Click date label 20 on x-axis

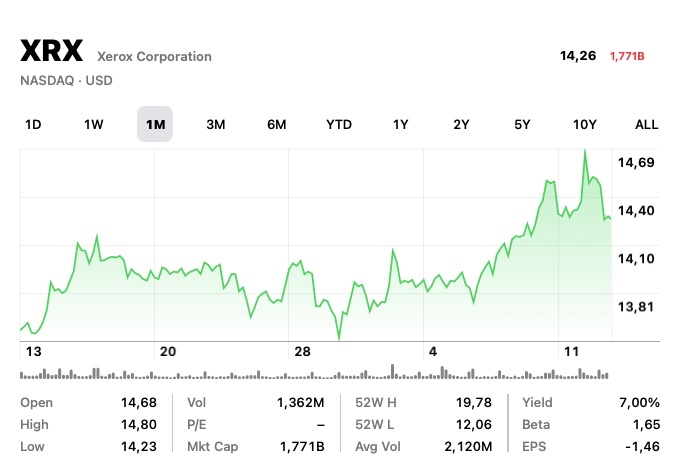pos(168,351)
